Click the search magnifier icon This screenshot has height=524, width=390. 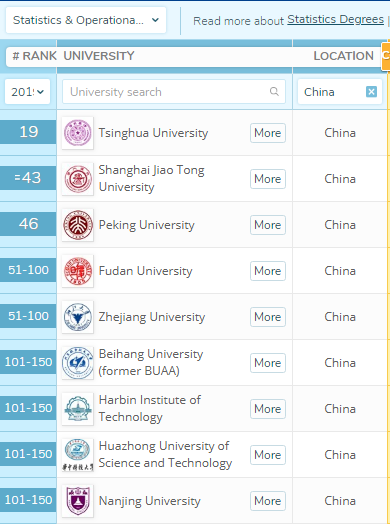pyautogui.click(x=274, y=91)
